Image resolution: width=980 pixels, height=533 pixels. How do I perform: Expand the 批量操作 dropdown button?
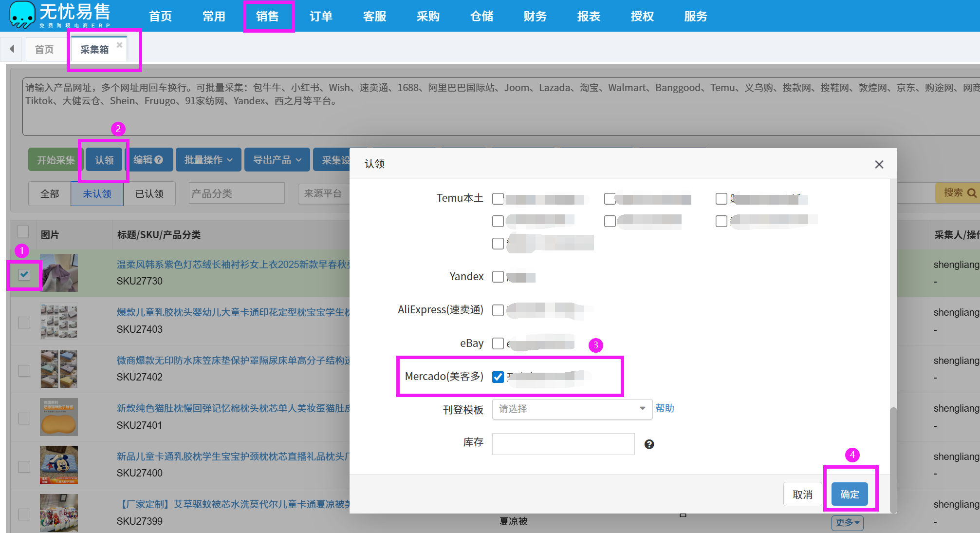(208, 160)
